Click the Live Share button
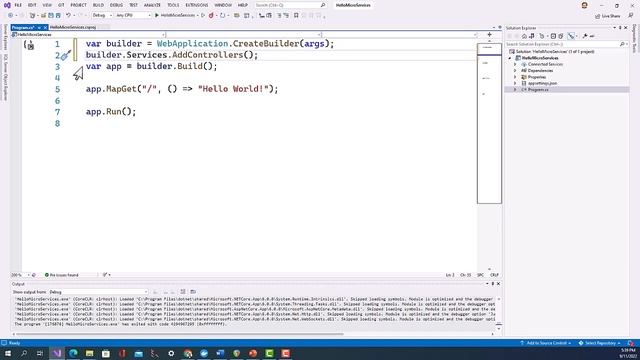This screenshot has height=360, width=640. (x=608, y=16)
